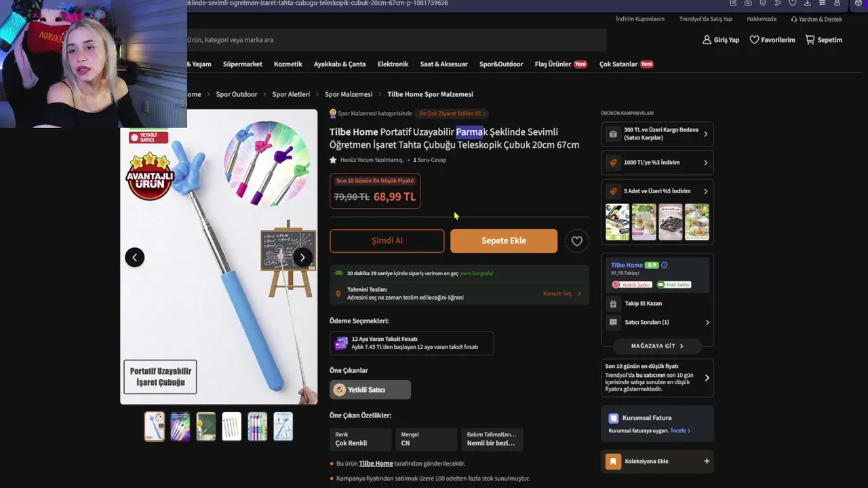Click the installment card icon under Ödeme Seçenekleri
The image size is (868, 488).
click(341, 343)
